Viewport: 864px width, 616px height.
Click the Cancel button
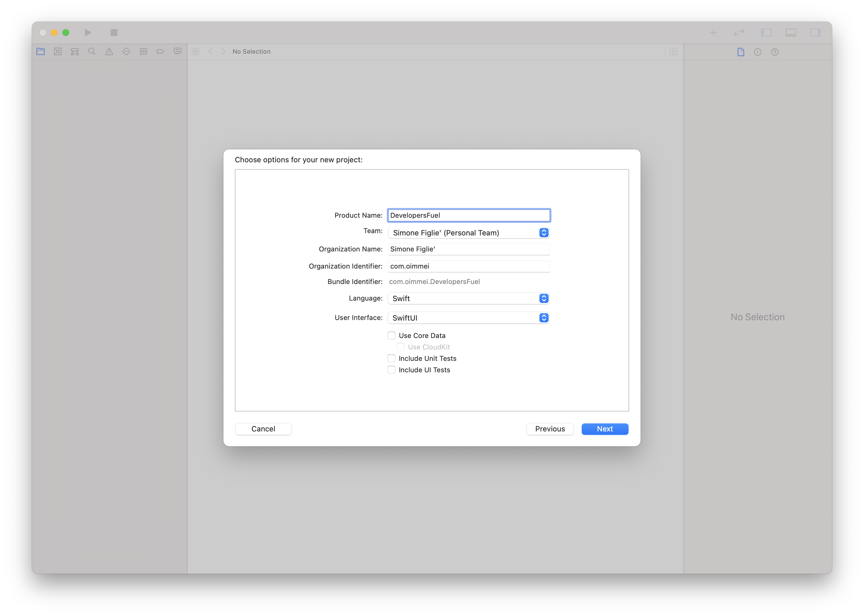263,429
